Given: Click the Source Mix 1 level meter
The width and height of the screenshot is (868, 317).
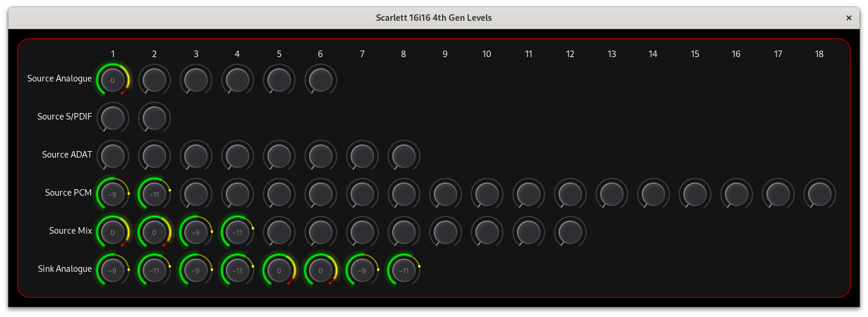Looking at the screenshot, I should 113,231.
